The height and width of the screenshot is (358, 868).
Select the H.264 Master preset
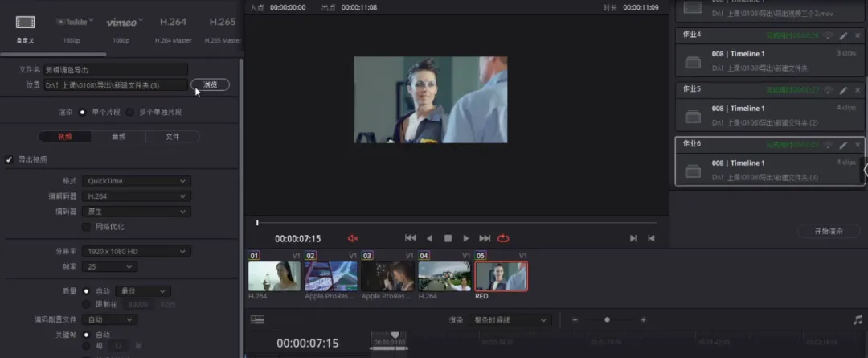tap(174, 23)
